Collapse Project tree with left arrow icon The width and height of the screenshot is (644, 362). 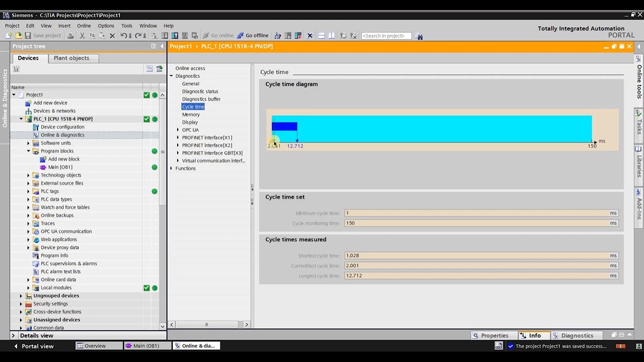(x=162, y=46)
